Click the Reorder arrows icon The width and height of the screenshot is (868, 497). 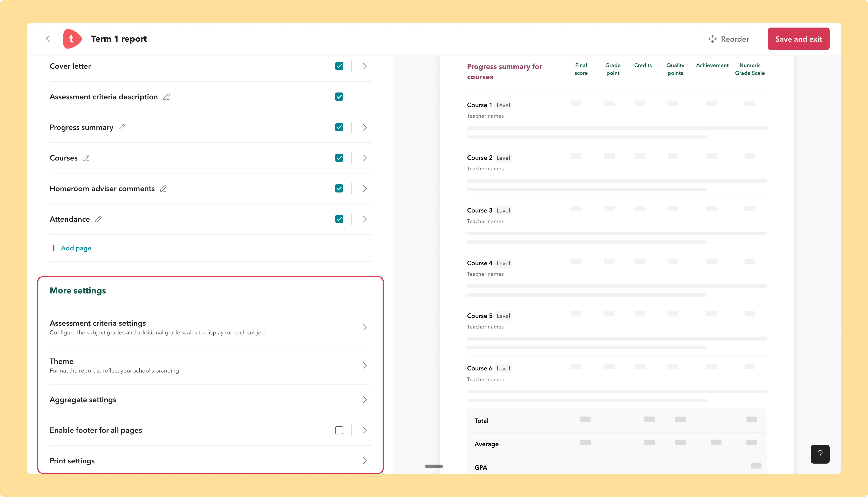712,39
